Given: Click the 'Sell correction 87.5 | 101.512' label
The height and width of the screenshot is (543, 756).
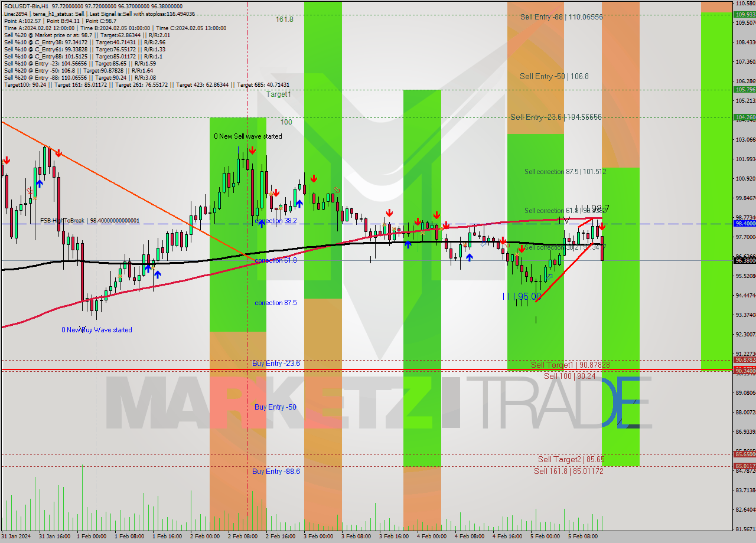Looking at the screenshot, I should tap(565, 172).
